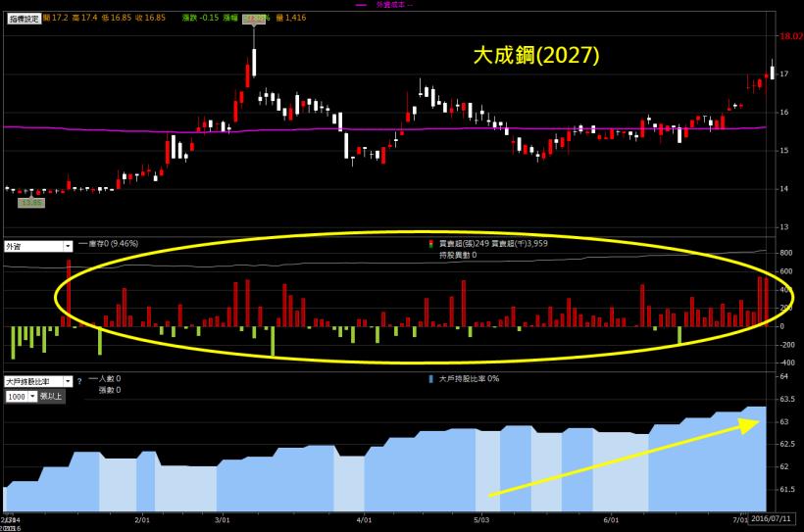
Task: Click the 18.02 price axis marker
Action: pos(791,36)
